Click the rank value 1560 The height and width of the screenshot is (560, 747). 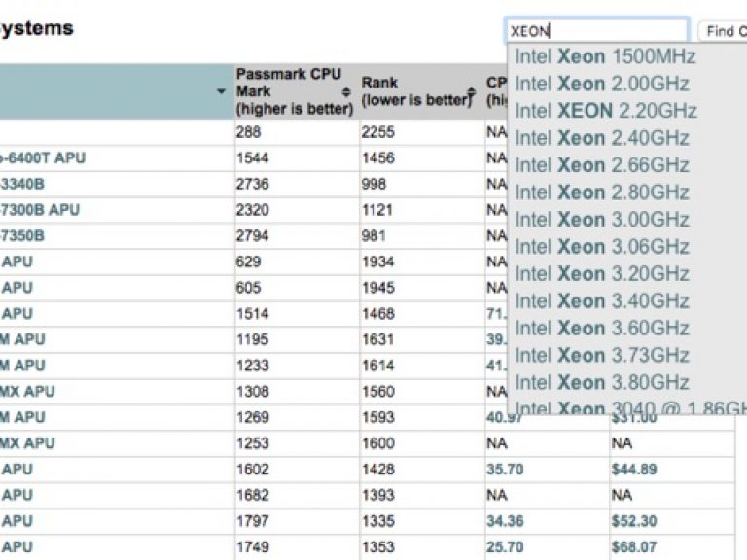click(x=377, y=392)
